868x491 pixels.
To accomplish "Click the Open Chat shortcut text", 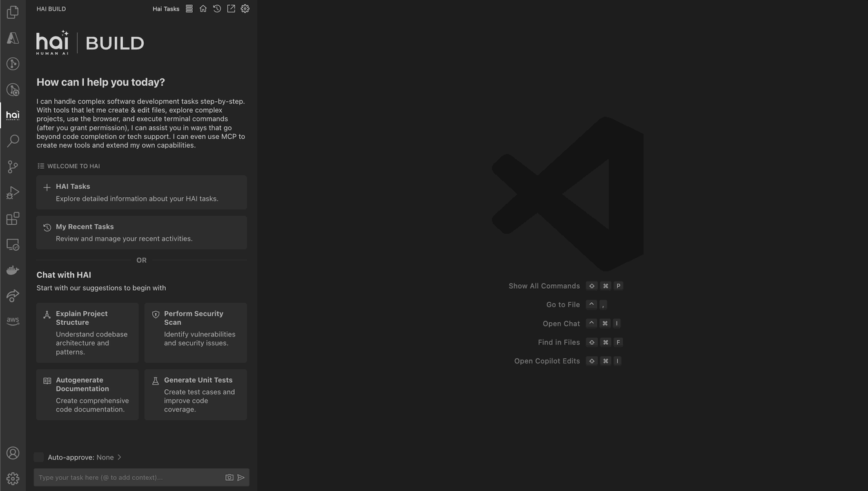I will click(x=561, y=323).
